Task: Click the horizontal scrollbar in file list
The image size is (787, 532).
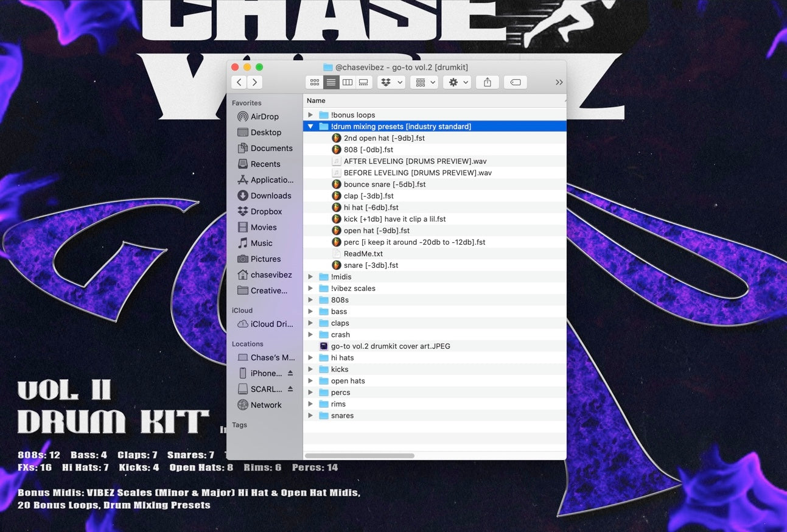Action: [x=360, y=455]
